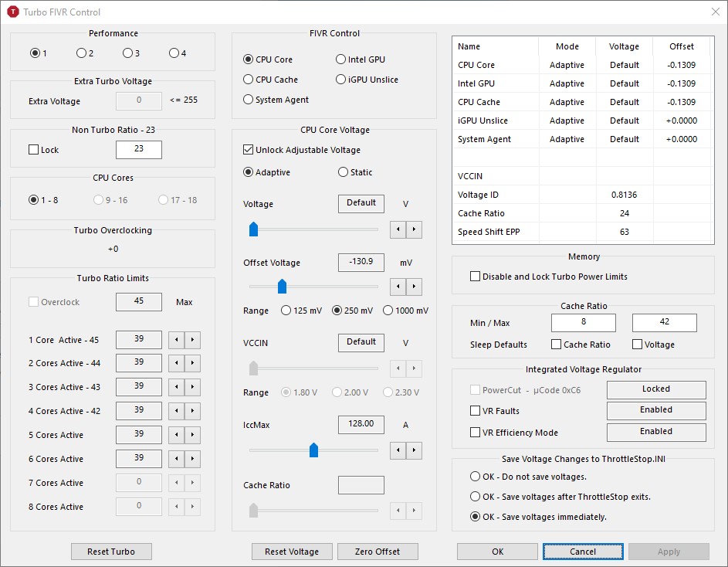Screen dimensions: 728x567
Task: Decrease the 3 Cores Active ratio arrow
Action: pyautogui.click(x=177, y=387)
